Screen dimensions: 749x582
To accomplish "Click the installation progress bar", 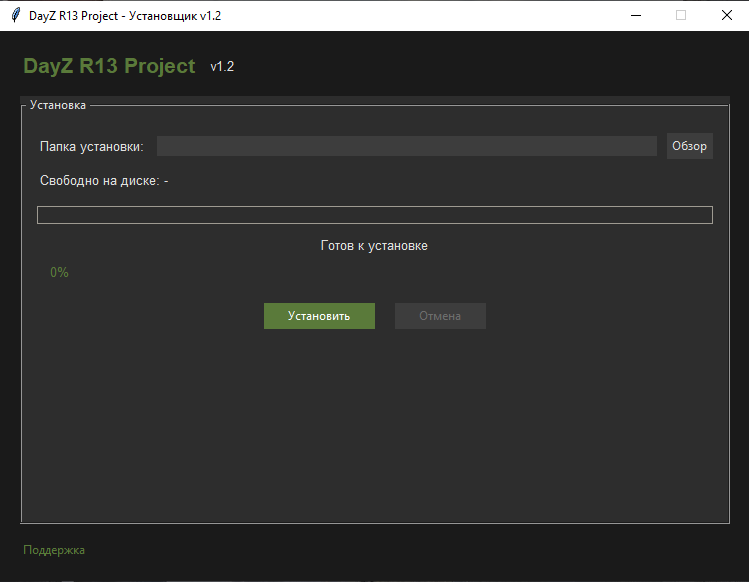I will tap(375, 215).
